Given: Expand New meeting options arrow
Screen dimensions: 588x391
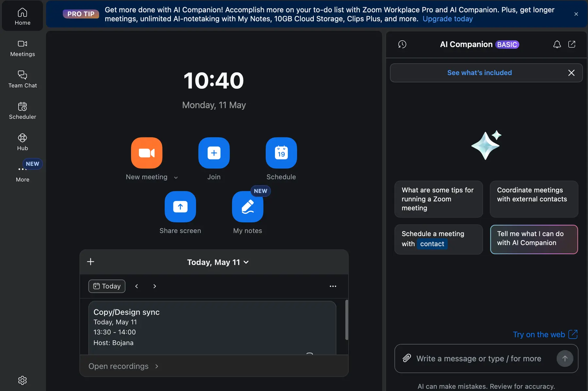Looking at the screenshot, I should pyautogui.click(x=176, y=178).
